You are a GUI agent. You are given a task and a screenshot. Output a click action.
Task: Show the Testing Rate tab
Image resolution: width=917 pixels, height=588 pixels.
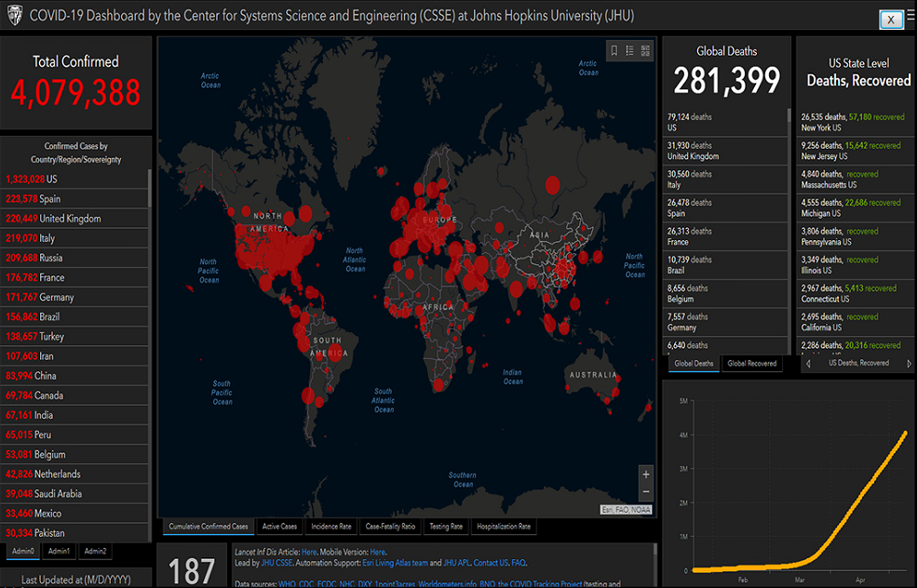coord(446,527)
